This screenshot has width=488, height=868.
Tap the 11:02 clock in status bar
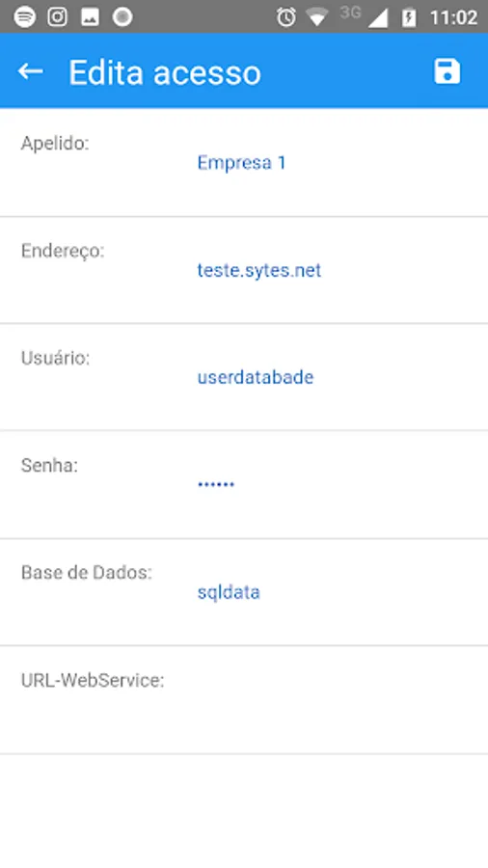click(x=453, y=17)
